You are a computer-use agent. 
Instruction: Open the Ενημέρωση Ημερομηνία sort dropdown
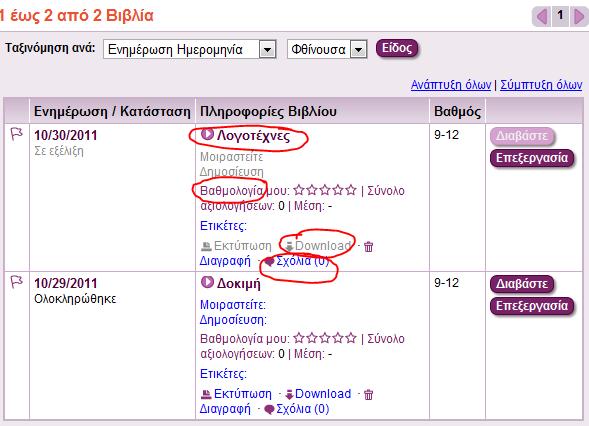[190, 49]
